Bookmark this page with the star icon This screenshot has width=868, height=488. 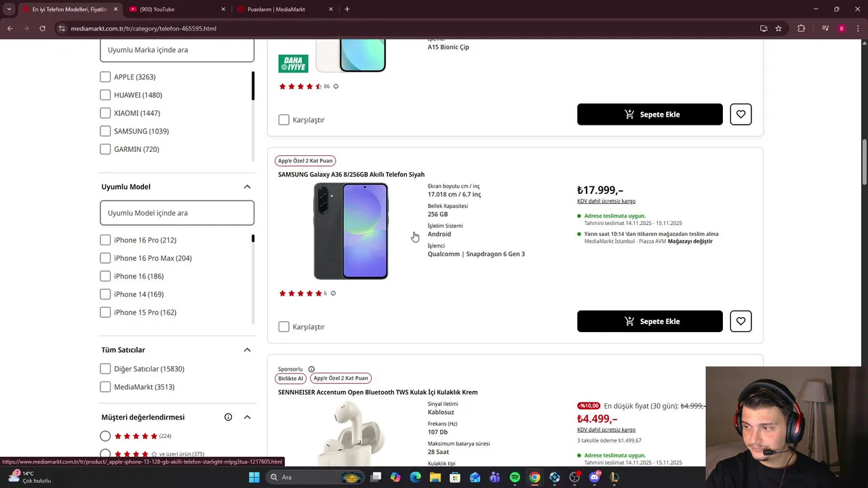[778, 28]
